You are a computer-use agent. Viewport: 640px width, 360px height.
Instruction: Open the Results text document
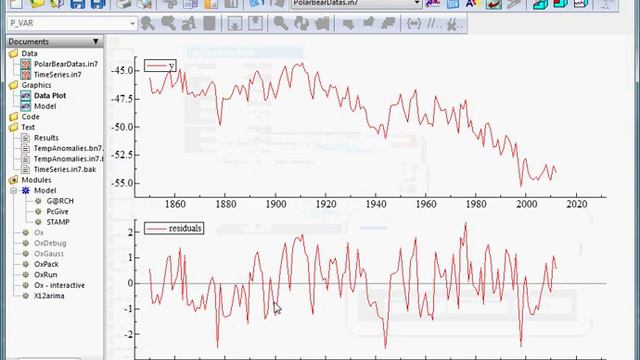(x=46, y=138)
